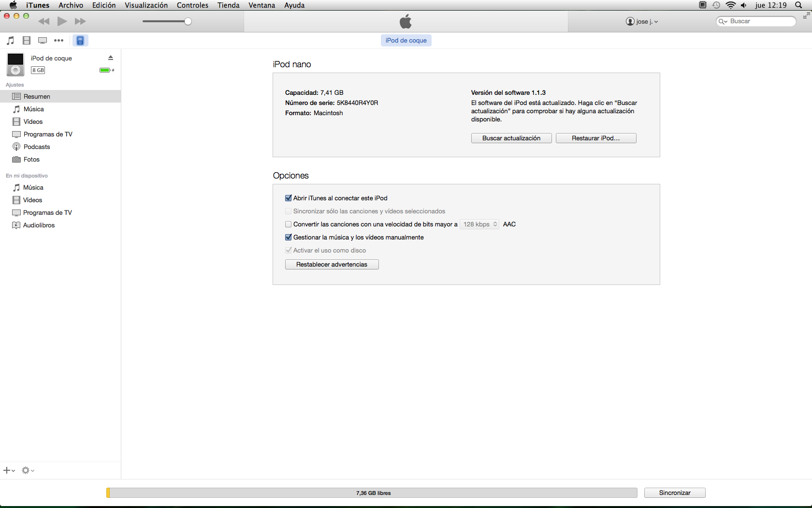
Task: Open the Edición menu
Action: coord(104,5)
